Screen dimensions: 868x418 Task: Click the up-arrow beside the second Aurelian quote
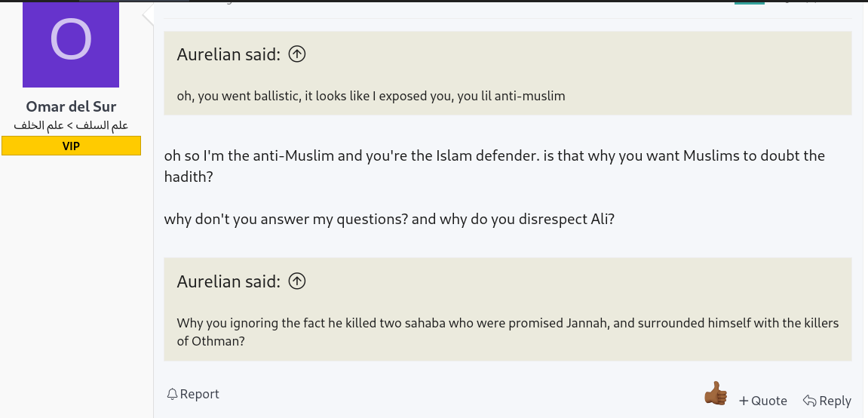pyautogui.click(x=298, y=281)
